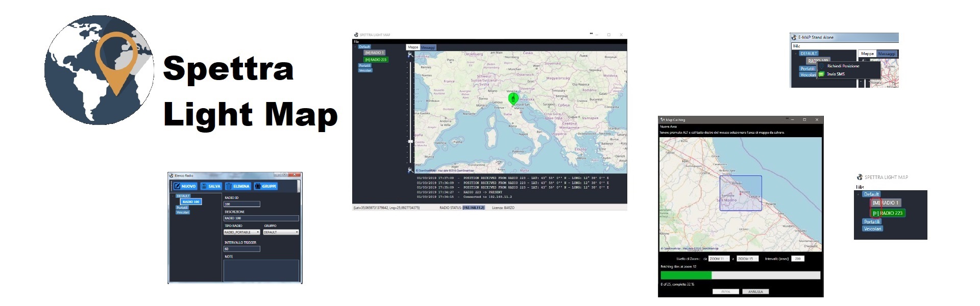Viewport: 980px width, 306px height.
Task: Select Veicolari in Elenco Radio tree
Action: click(x=183, y=212)
